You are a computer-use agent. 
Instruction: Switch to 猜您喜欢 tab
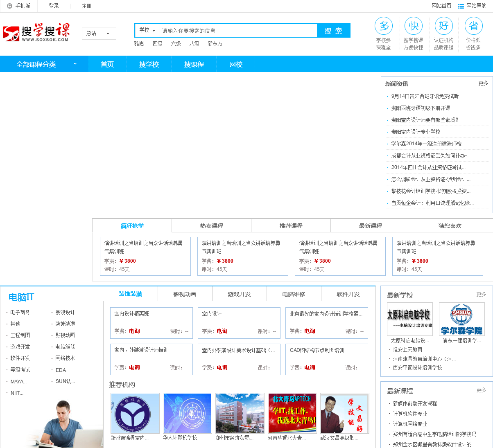click(x=450, y=226)
